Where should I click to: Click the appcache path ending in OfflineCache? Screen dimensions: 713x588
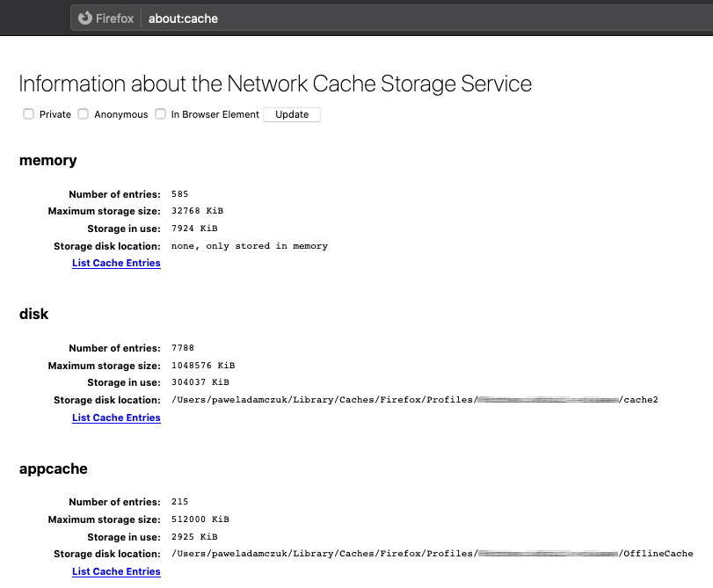click(x=432, y=554)
